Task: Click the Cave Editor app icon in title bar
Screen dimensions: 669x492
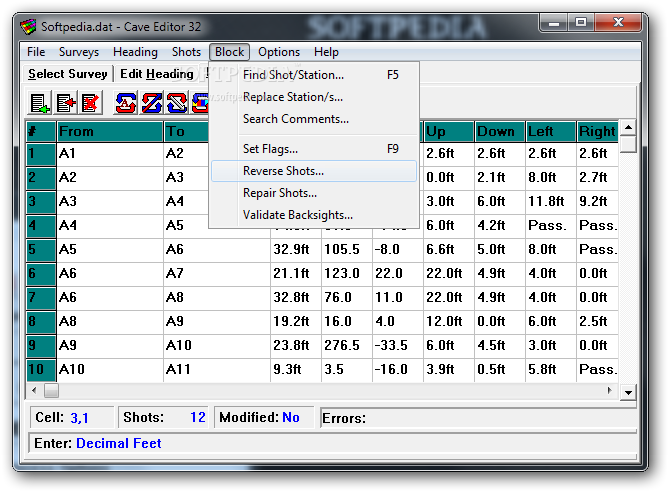Action: pyautogui.click(x=28, y=27)
